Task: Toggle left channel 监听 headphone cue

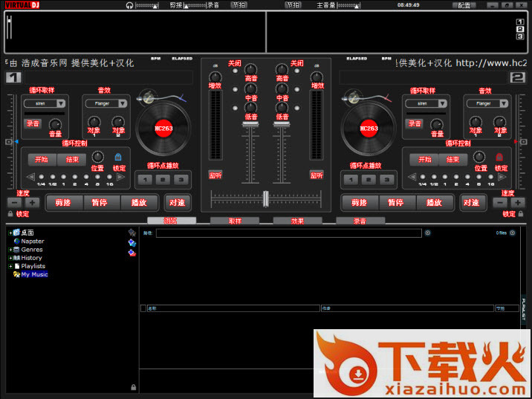Action: click(x=215, y=175)
